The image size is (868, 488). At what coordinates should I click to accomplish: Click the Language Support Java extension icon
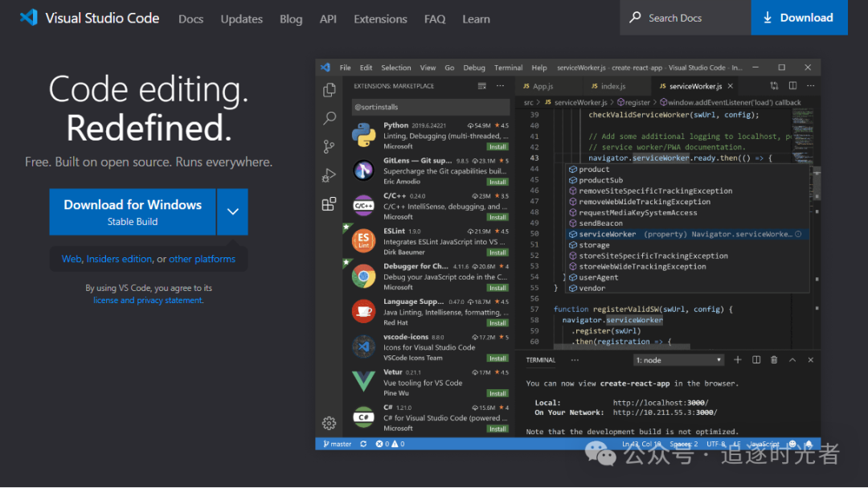click(364, 311)
